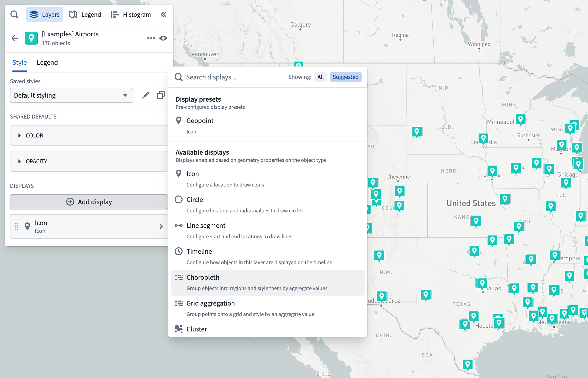The image size is (588, 378).
Task: Hide the Airports layer on the map
Action: [x=163, y=38]
